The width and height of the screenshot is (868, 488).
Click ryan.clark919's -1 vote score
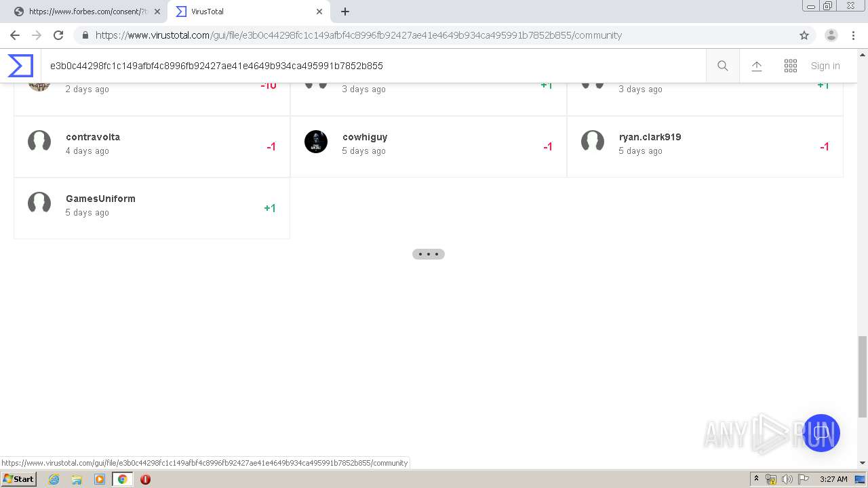pos(825,146)
